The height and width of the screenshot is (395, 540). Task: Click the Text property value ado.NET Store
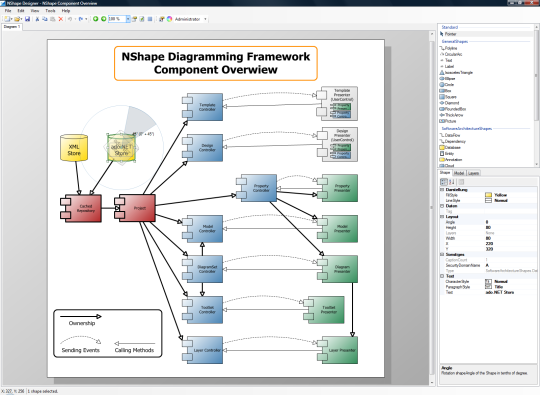click(x=500, y=292)
